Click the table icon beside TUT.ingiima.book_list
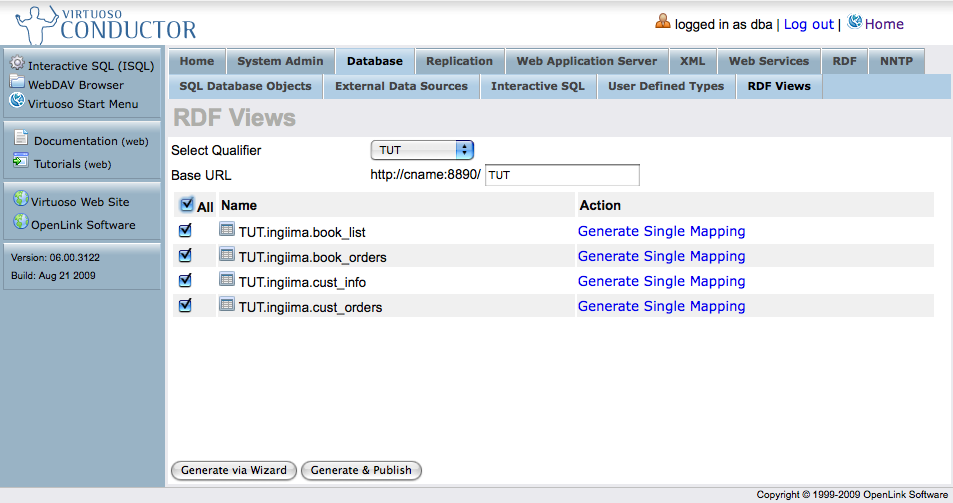Image resolution: width=953 pixels, height=503 pixels. pos(227,231)
